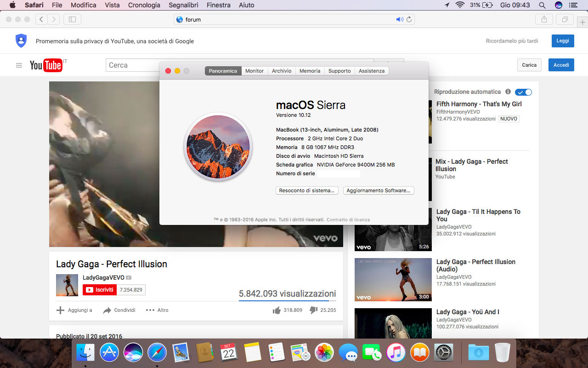The height and width of the screenshot is (368, 588).
Task: Click the Safari address bar
Action: (294, 19)
